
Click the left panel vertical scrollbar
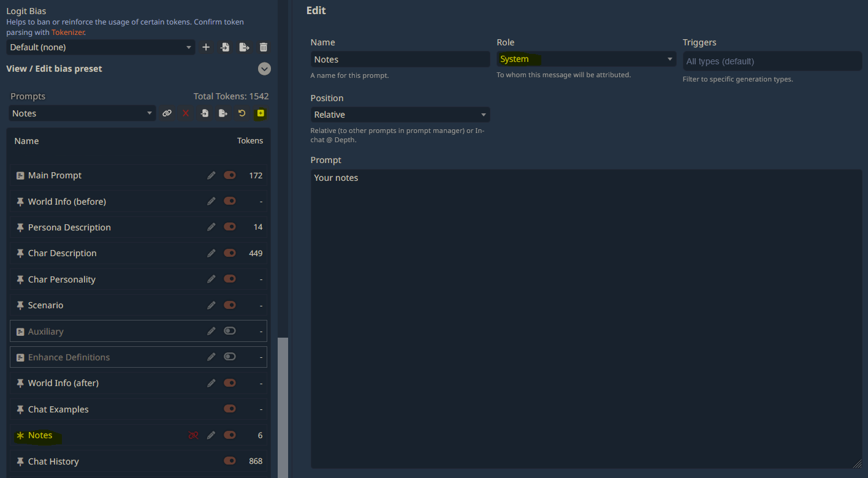click(x=283, y=408)
